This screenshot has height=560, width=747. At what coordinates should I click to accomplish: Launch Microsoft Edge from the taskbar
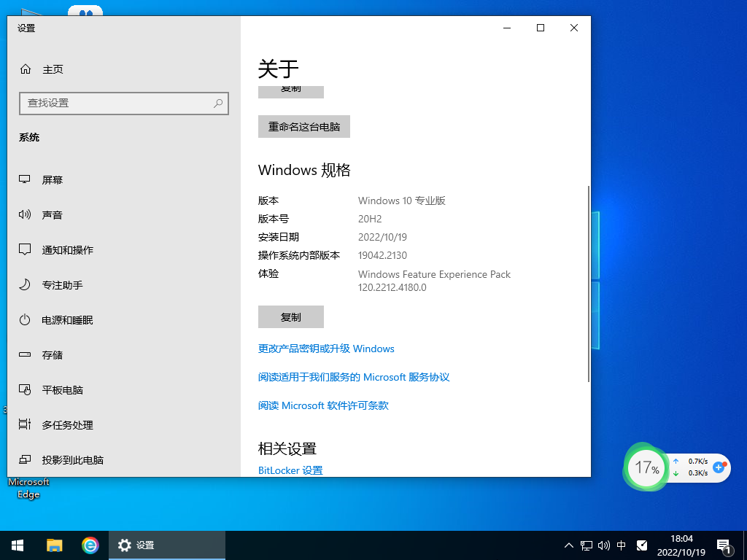(90, 545)
